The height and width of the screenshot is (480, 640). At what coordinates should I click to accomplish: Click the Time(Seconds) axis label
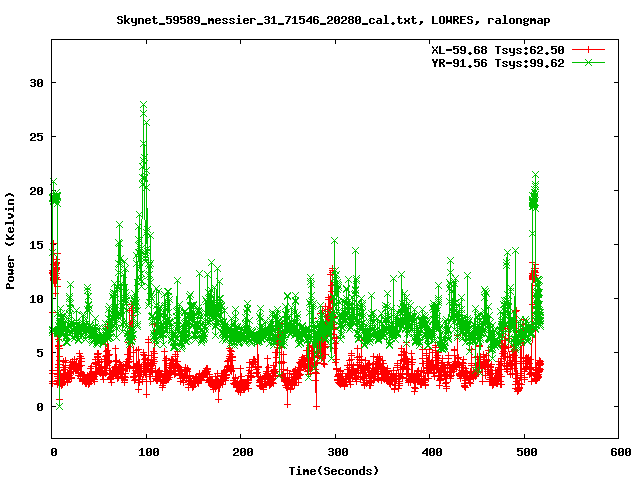(x=334, y=471)
